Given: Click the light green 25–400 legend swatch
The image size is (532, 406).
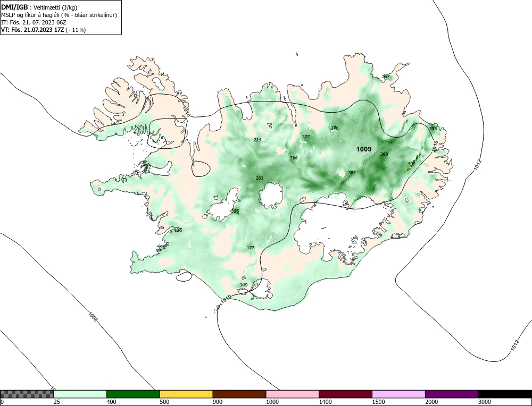Looking at the screenshot, I should tap(80, 394).
